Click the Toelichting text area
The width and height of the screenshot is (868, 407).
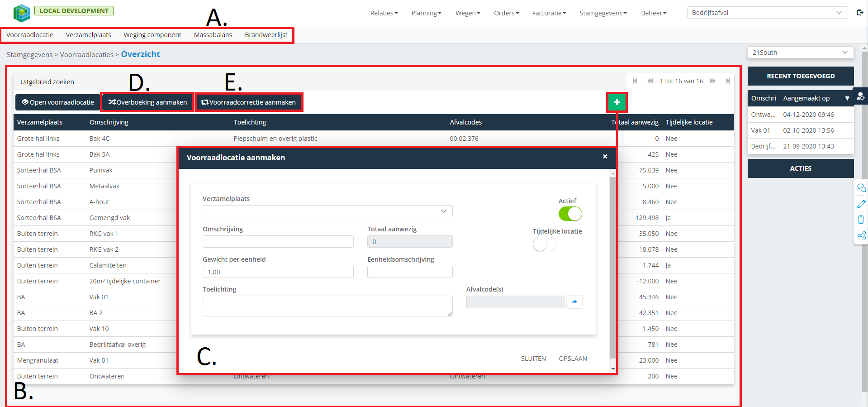[x=327, y=306]
